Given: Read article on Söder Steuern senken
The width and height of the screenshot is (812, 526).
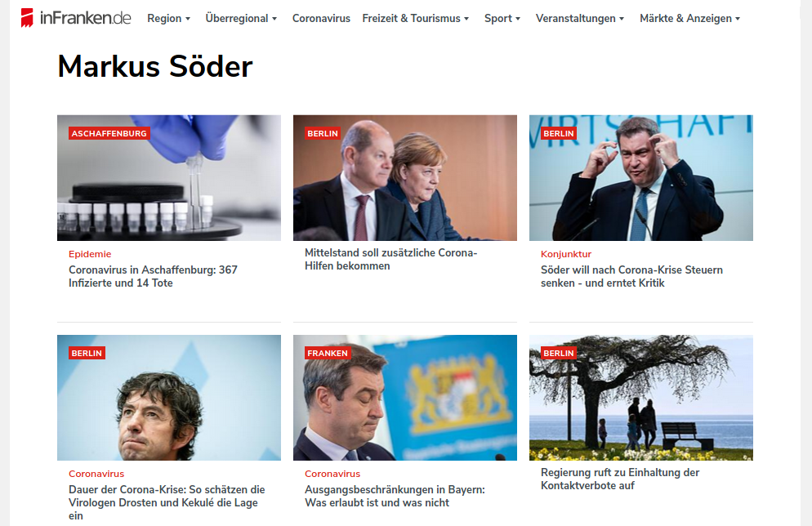Looking at the screenshot, I should point(631,276).
